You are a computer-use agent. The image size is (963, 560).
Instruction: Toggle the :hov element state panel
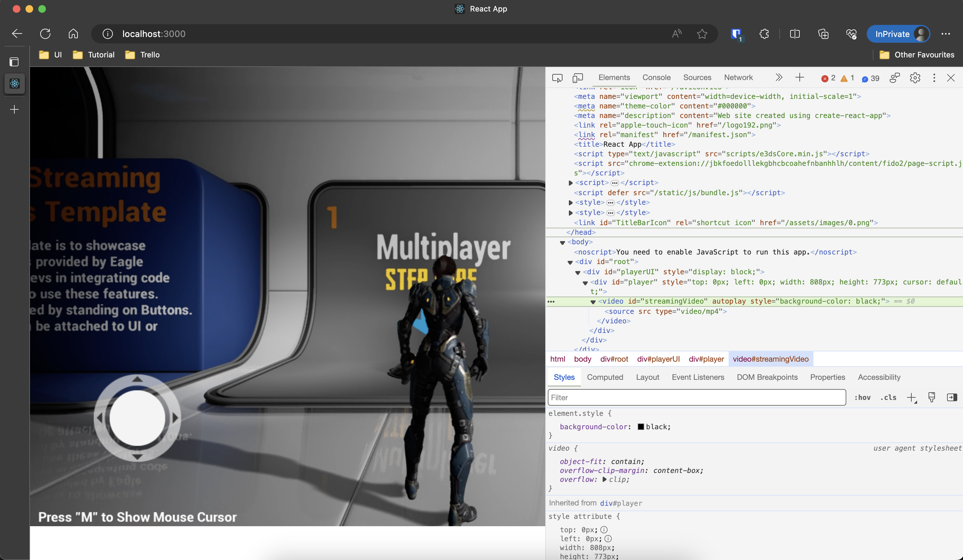pos(863,398)
